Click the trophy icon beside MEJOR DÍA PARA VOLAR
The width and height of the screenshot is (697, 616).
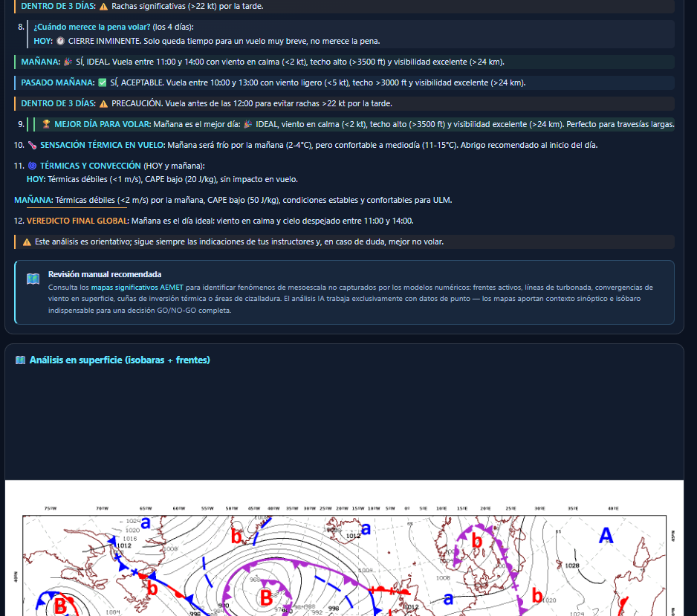(x=46, y=124)
